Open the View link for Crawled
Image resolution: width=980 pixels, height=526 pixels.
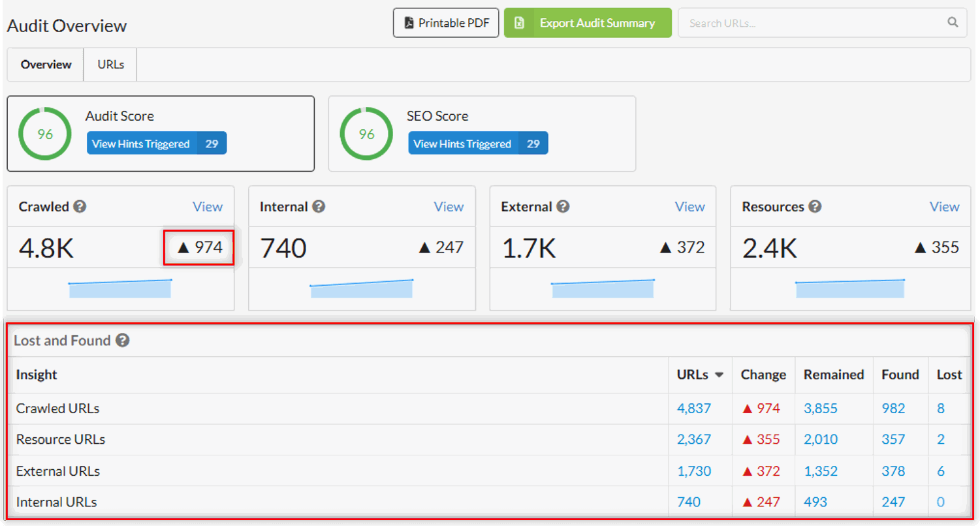coord(208,207)
